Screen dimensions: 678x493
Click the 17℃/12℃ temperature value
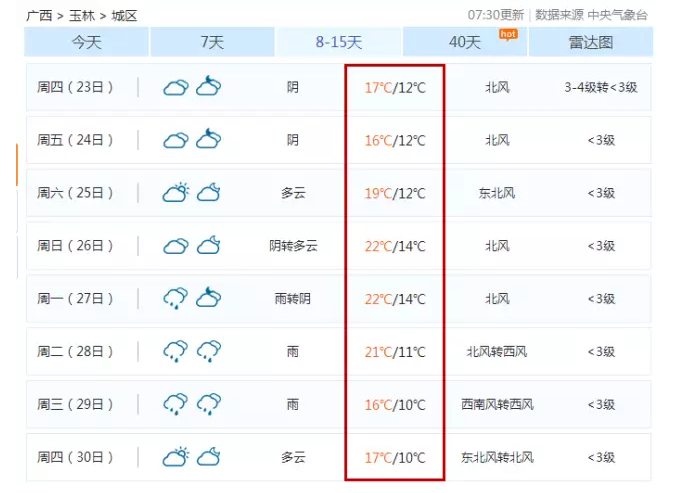[395, 88]
